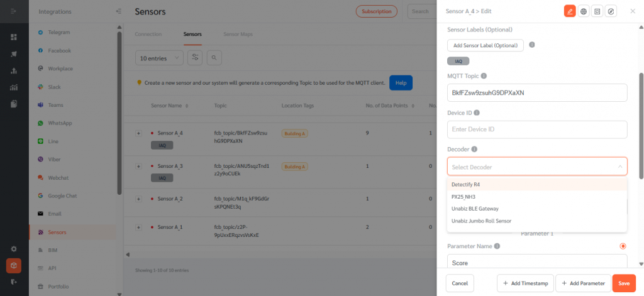This screenshot has width=644, height=296.
Task: Open the 10 entries dropdown
Action: 159,58
